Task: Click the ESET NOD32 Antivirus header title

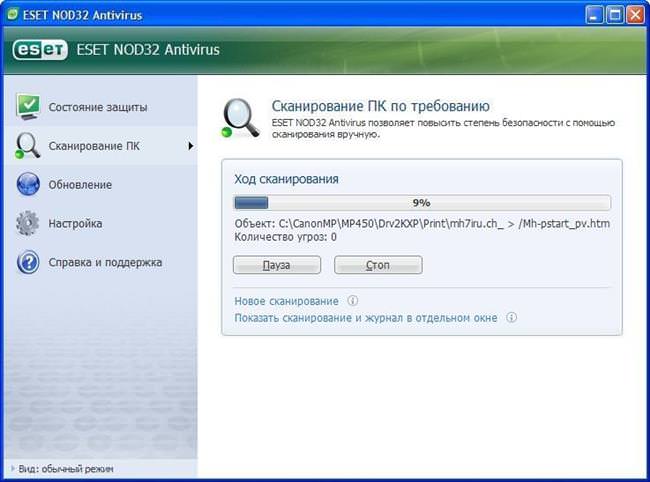Action: click(148, 50)
